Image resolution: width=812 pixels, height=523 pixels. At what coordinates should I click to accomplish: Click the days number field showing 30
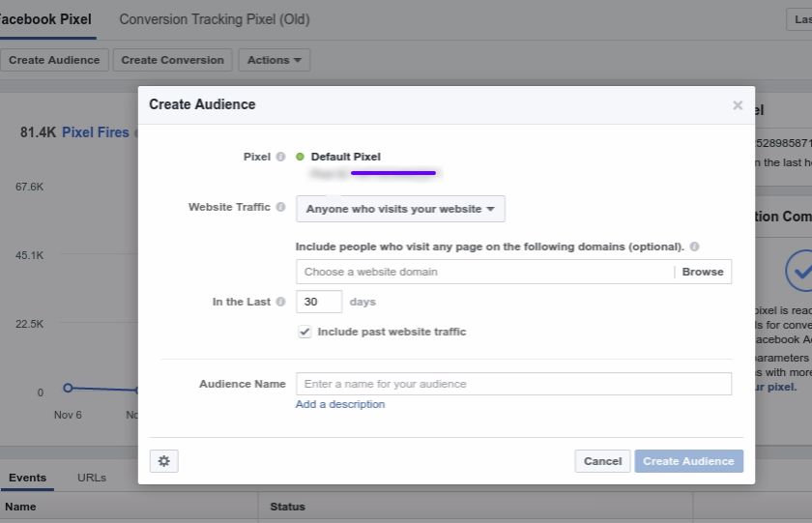pos(319,302)
